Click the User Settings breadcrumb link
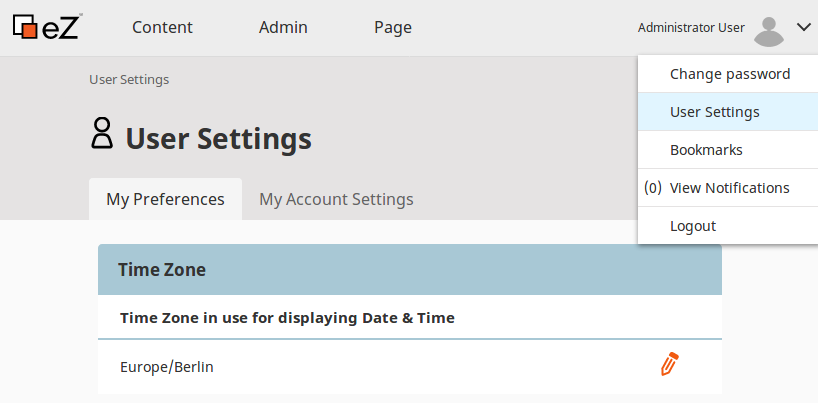Screen dimensions: 818x403 pos(129,80)
